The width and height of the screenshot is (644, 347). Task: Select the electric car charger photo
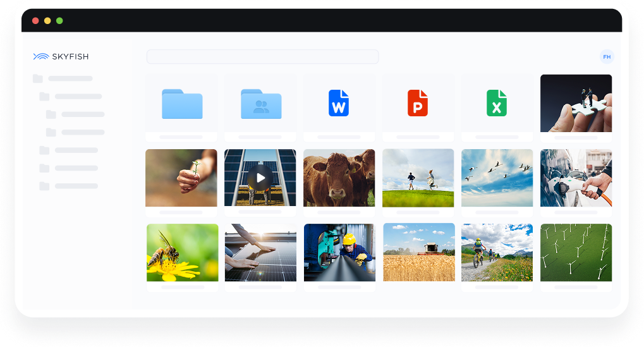(576, 178)
